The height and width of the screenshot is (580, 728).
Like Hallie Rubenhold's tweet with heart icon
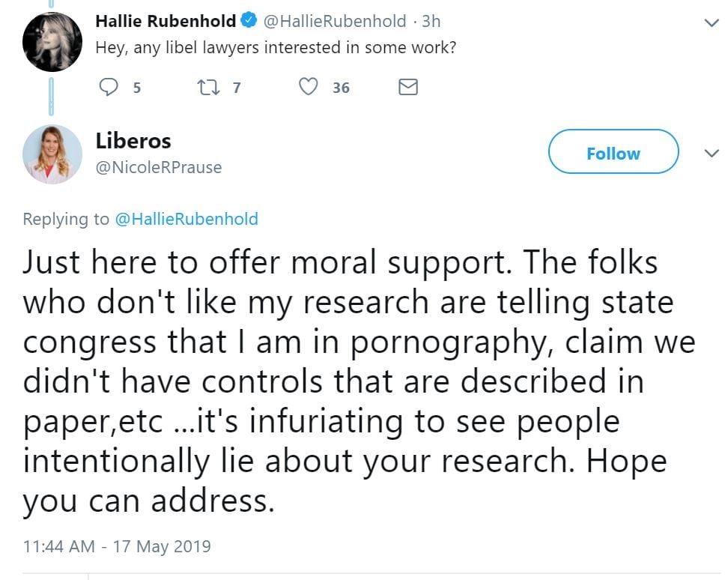(x=308, y=88)
